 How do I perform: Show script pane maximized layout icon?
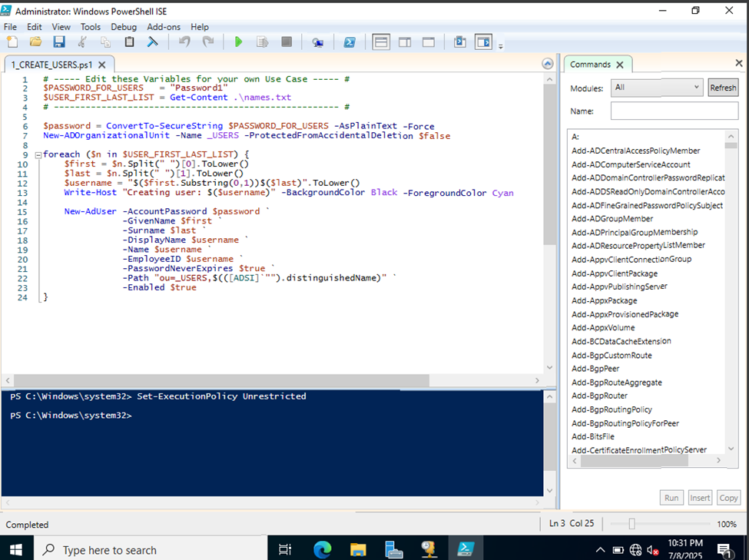pyautogui.click(x=429, y=42)
